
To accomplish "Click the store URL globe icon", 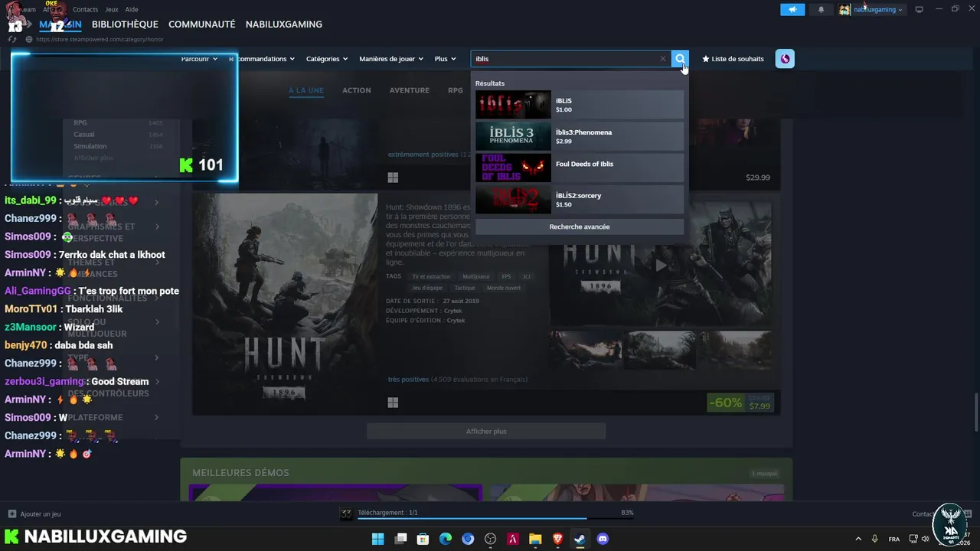I will pyautogui.click(x=29, y=39).
